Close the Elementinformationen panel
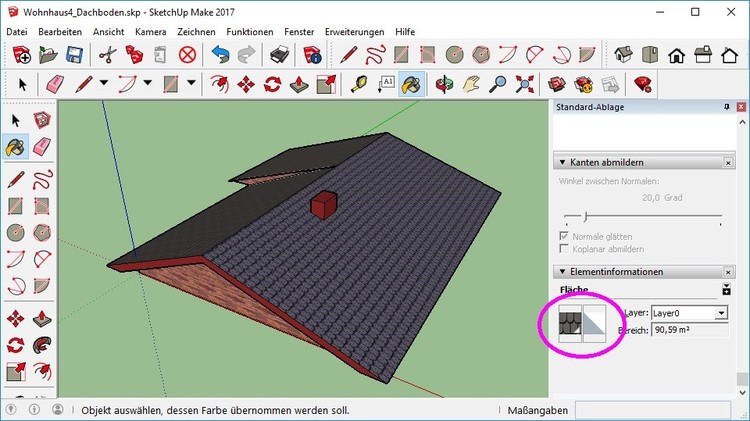The height and width of the screenshot is (421, 750). click(x=728, y=272)
